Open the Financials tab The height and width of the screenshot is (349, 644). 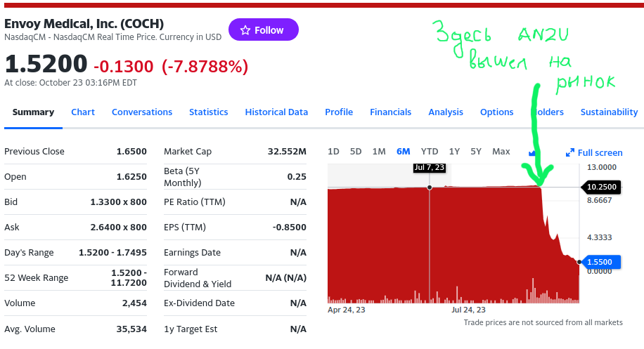(x=391, y=112)
